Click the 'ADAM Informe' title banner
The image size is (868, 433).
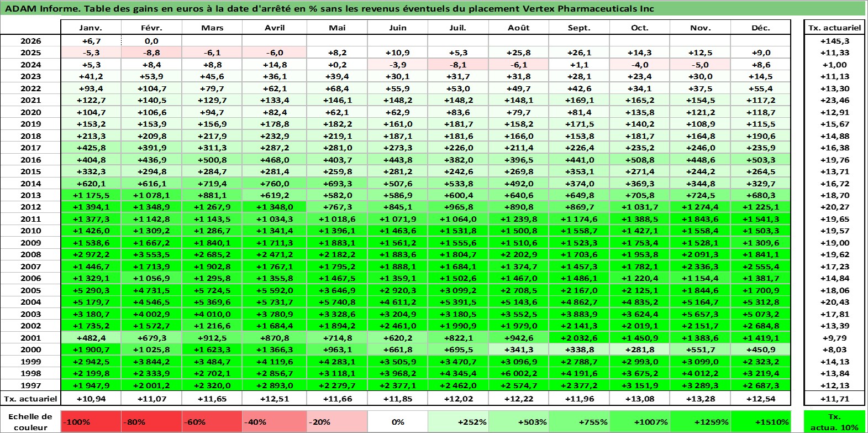click(433, 8)
